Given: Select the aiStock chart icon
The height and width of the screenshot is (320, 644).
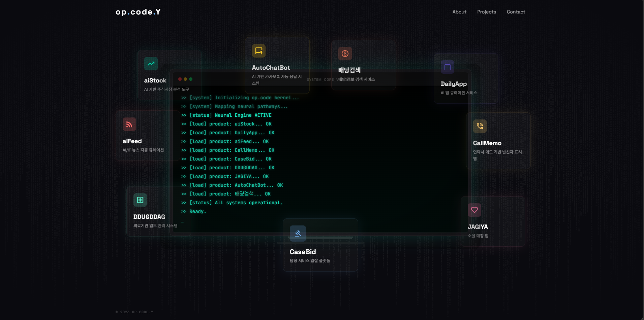Looking at the screenshot, I should point(151,64).
